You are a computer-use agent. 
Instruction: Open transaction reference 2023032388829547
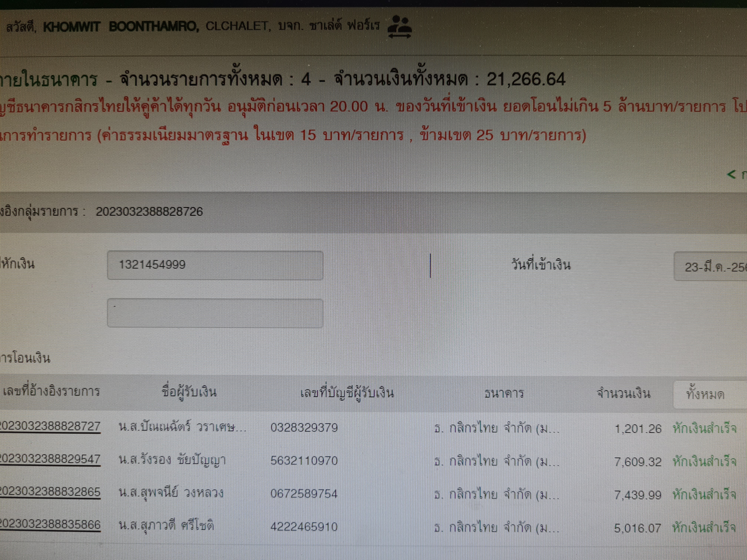50,459
